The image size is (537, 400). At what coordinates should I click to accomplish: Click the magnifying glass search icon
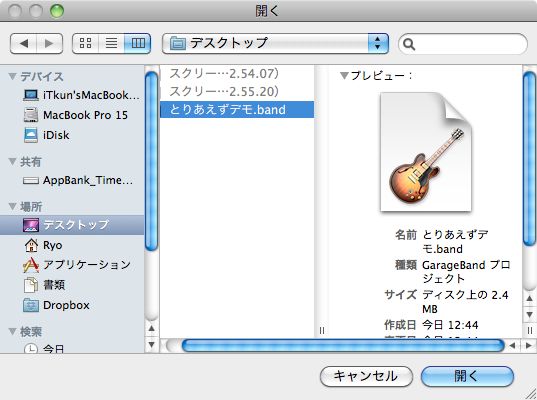click(409, 44)
